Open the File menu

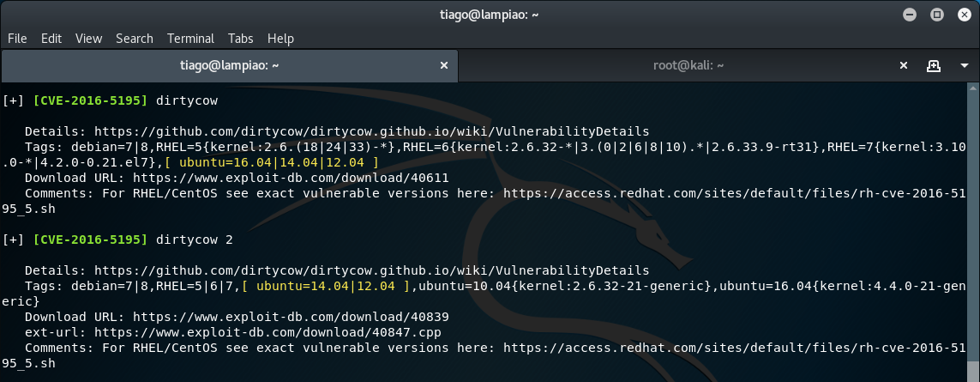[17, 38]
